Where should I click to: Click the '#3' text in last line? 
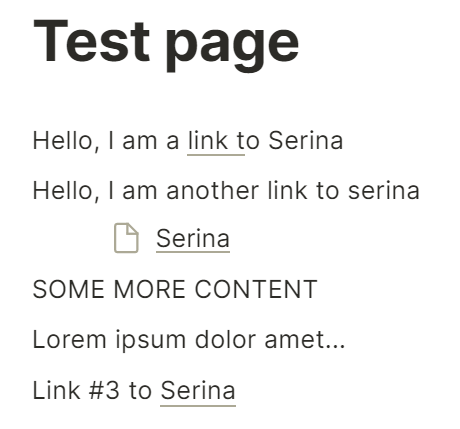[x=104, y=390]
